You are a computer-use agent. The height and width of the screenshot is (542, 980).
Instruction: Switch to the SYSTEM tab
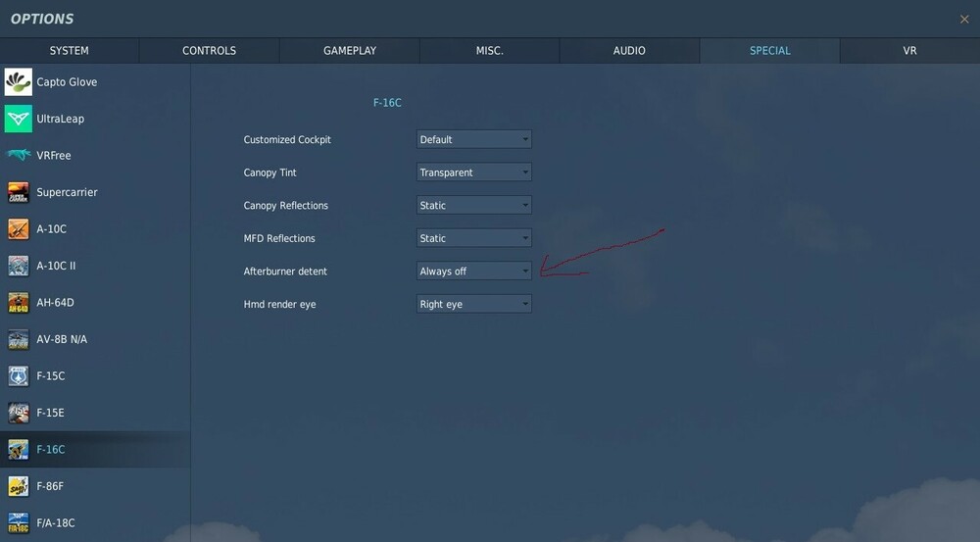tap(70, 51)
